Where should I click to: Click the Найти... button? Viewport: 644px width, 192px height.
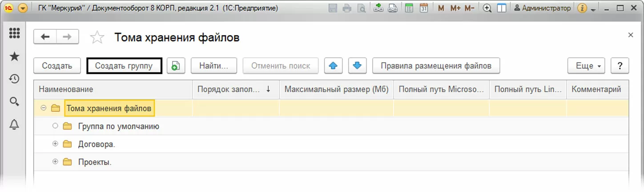(x=213, y=66)
